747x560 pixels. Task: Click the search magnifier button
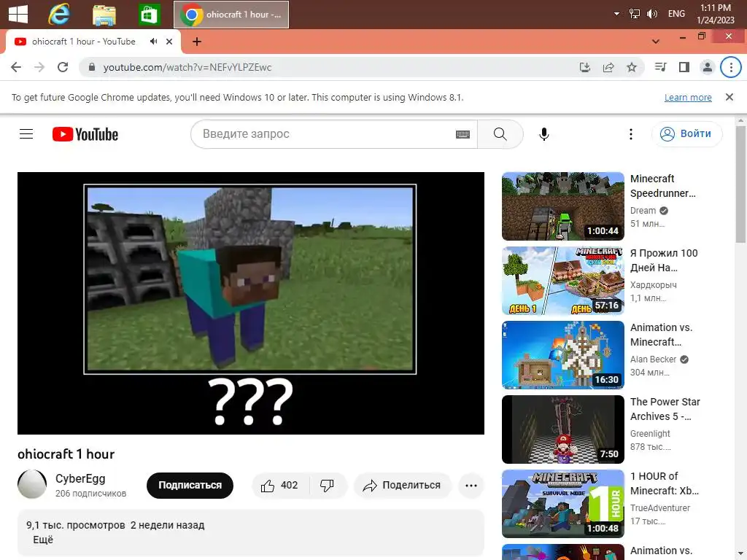(500, 134)
